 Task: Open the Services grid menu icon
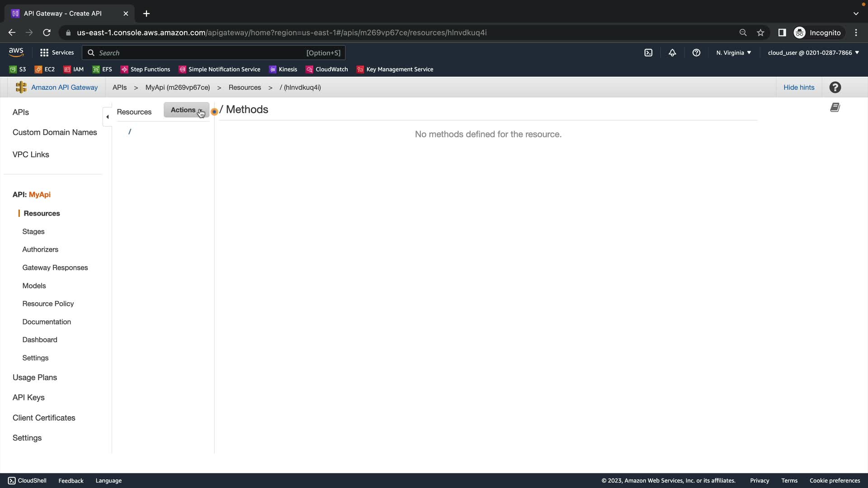click(44, 53)
